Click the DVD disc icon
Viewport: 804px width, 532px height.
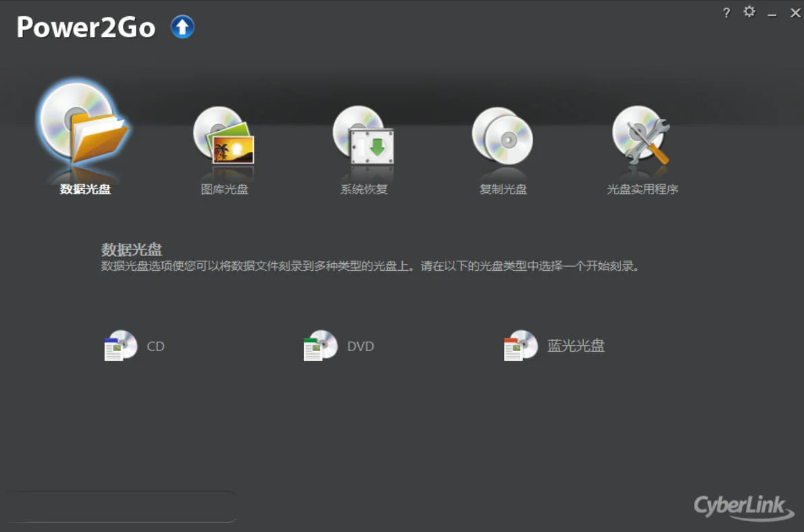pos(320,346)
